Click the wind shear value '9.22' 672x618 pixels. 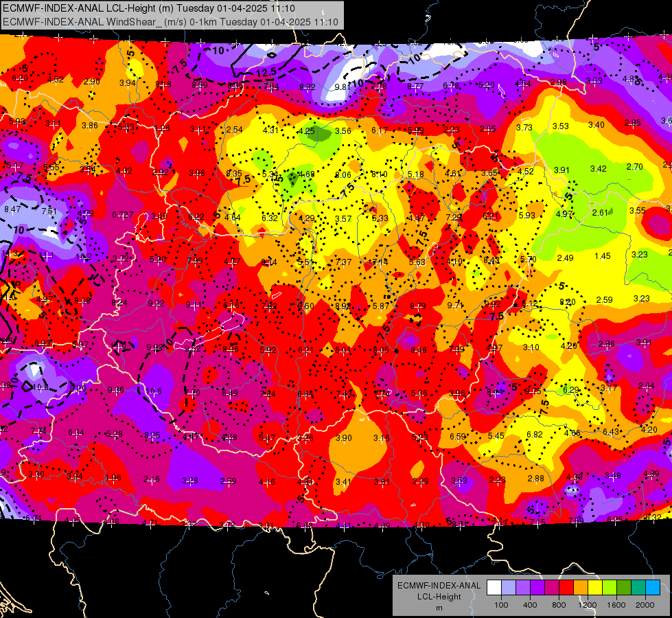157,304
